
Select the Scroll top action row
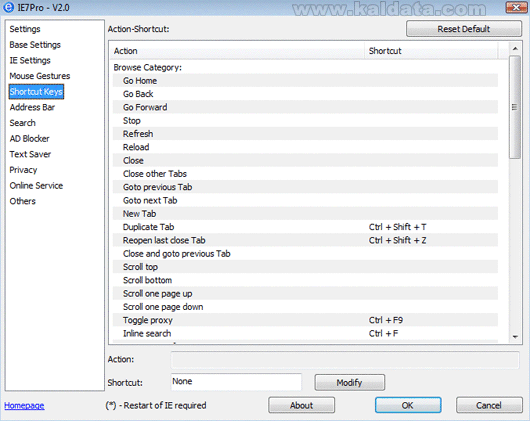point(305,267)
